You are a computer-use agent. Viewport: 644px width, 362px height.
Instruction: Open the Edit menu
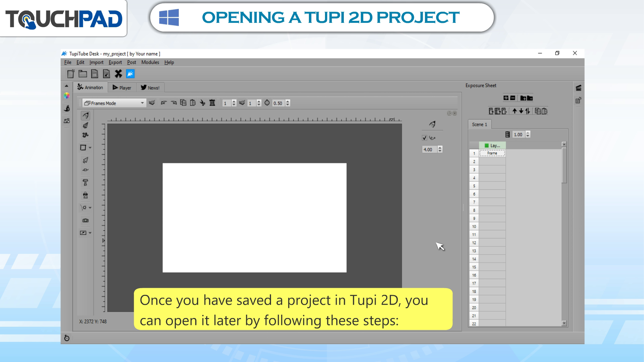pos(80,62)
